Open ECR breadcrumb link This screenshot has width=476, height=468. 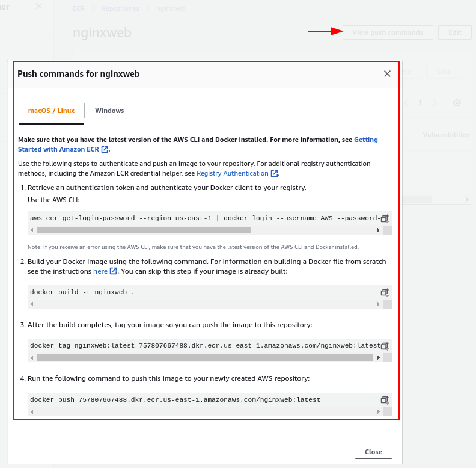coord(79,8)
